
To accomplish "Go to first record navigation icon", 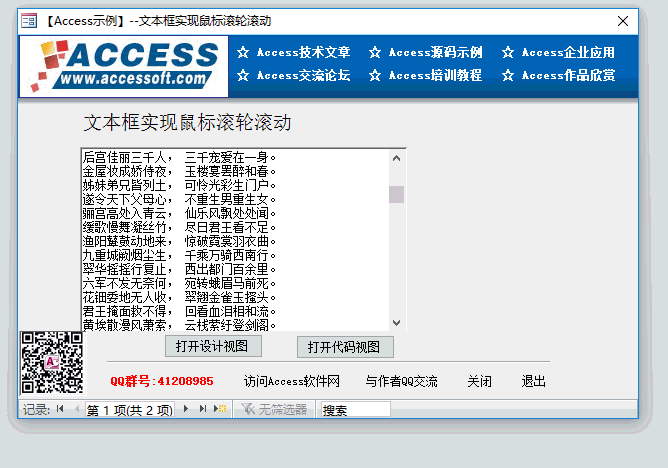I will tap(60, 409).
